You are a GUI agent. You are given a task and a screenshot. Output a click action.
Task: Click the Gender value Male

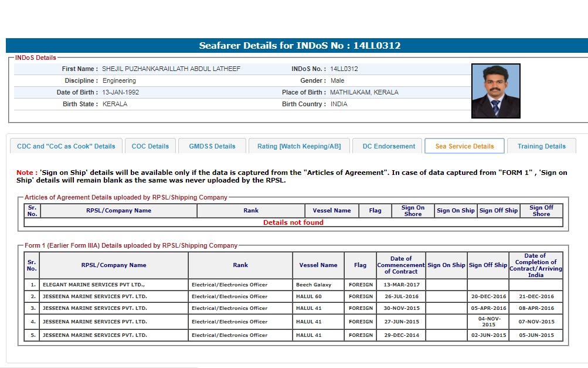(337, 80)
